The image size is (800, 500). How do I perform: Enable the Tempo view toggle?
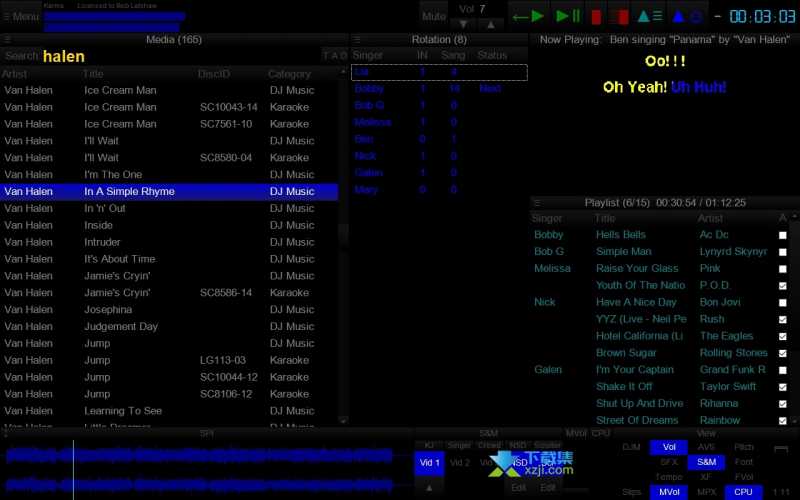(668, 477)
